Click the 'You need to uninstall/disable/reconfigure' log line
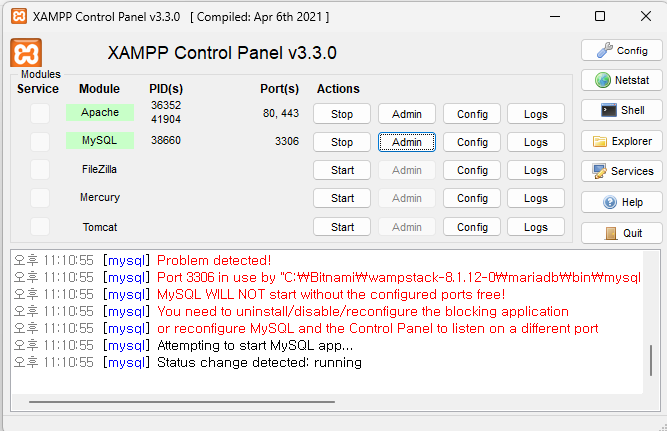The height and width of the screenshot is (431, 667). (x=363, y=311)
